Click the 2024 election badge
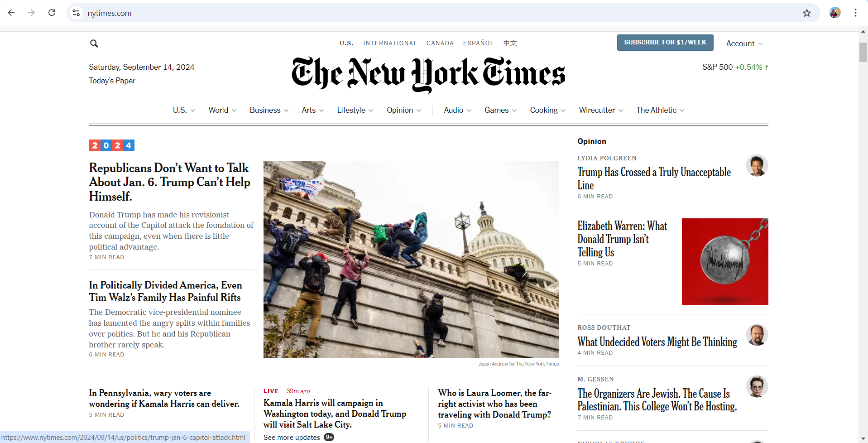The width and height of the screenshot is (868, 443). [112, 145]
